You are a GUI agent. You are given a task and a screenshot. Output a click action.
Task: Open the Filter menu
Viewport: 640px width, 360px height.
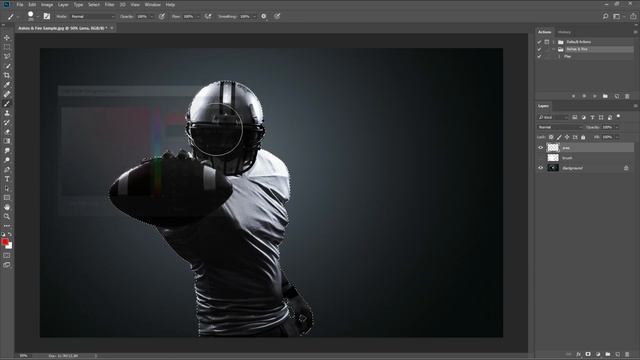[109, 4]
